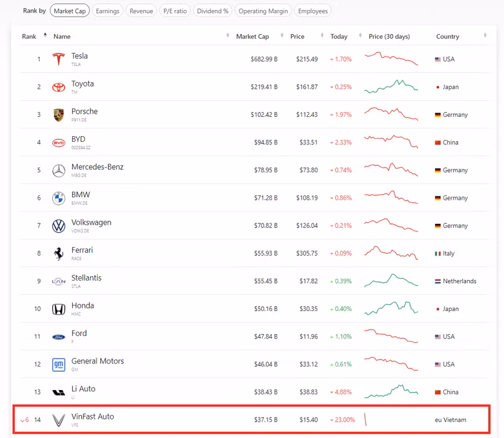Click the BYD logo icon
This screenshot has height=438, width=504.
[58, 142]
